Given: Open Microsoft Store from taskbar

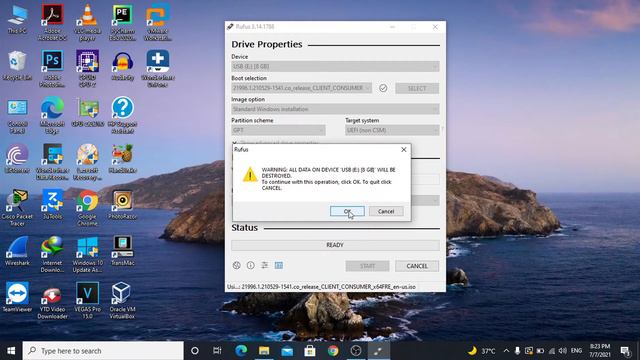Looking at the screenshot, I should (x=310, y=351).
